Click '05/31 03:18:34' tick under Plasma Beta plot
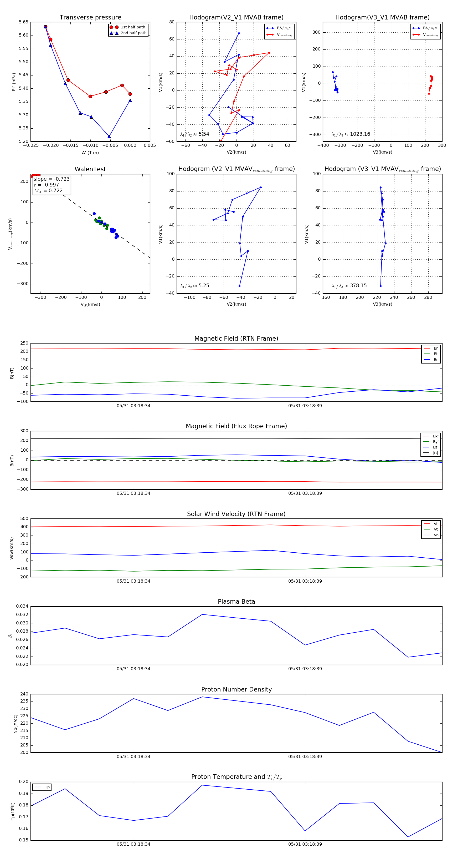This screenshot has height=868, width=473. [x=134, y=669]
